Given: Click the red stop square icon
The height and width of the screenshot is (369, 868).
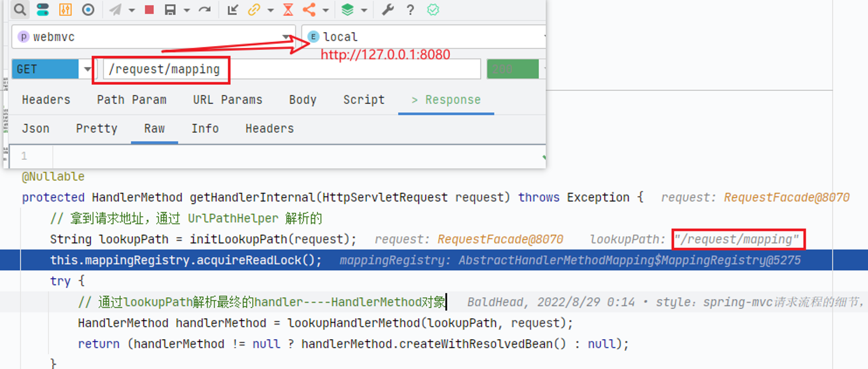Looking at the screenshot, I should [x=149, y=10].
